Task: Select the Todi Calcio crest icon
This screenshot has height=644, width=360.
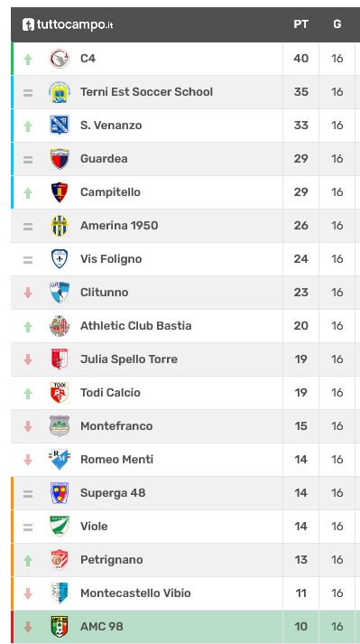Action: 60,393
